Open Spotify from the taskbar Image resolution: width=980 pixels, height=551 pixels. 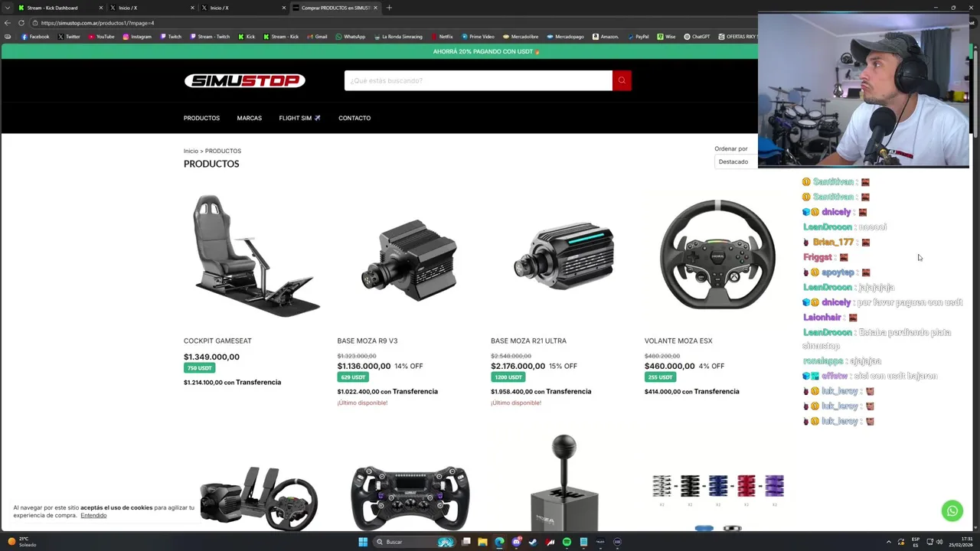(x=567, y=542)
